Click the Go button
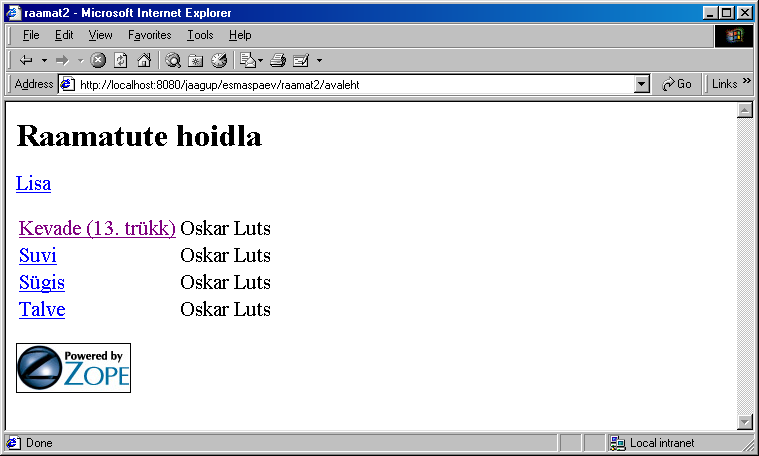Image resolution: width=759 pixels, height=456 pixels. point(677,85)
